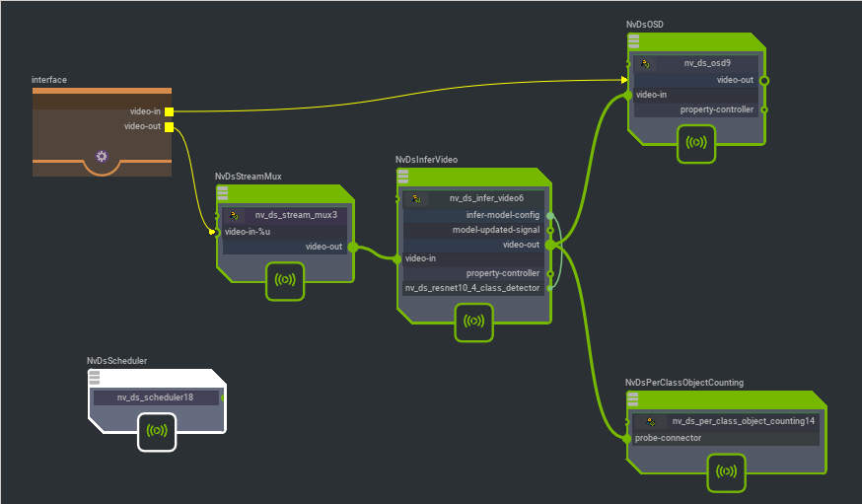The width and height of the screenshot is (862, 504).
Task: Click the yellow video-in port on interface node
Action: point(170,111)
